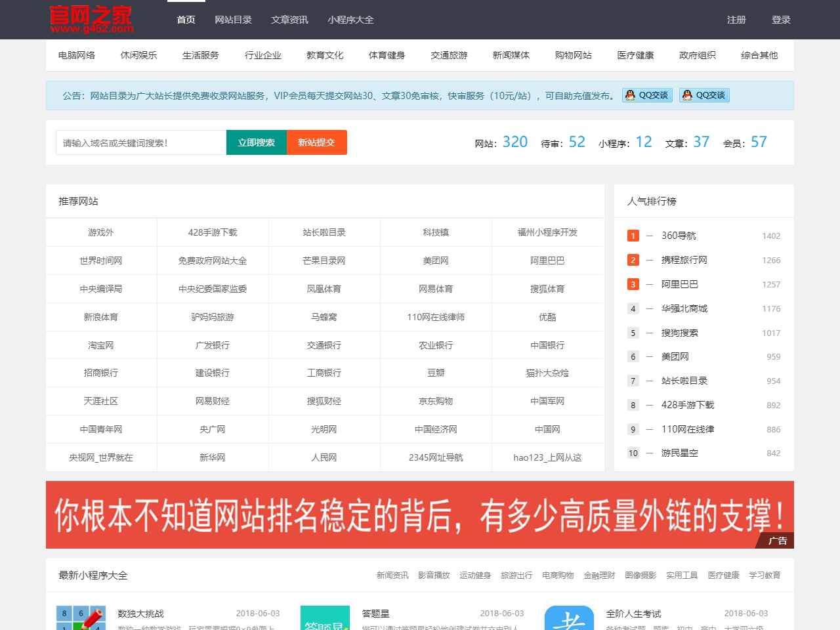Open the 答题星 mini-program icon

click(x=325, y=618)
